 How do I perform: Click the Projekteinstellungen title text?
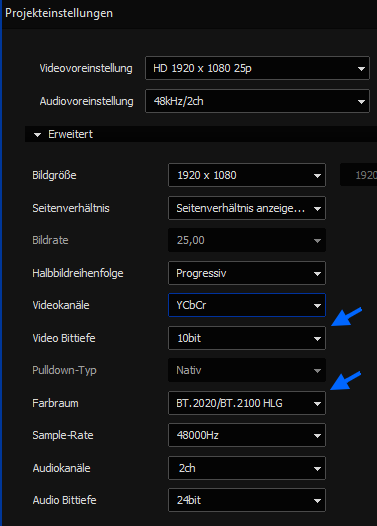pyautogui.click(x=59, y=13)
